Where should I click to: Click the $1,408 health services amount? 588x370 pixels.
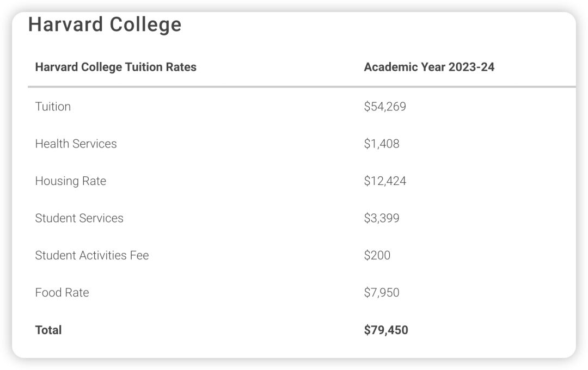point(382,144)
